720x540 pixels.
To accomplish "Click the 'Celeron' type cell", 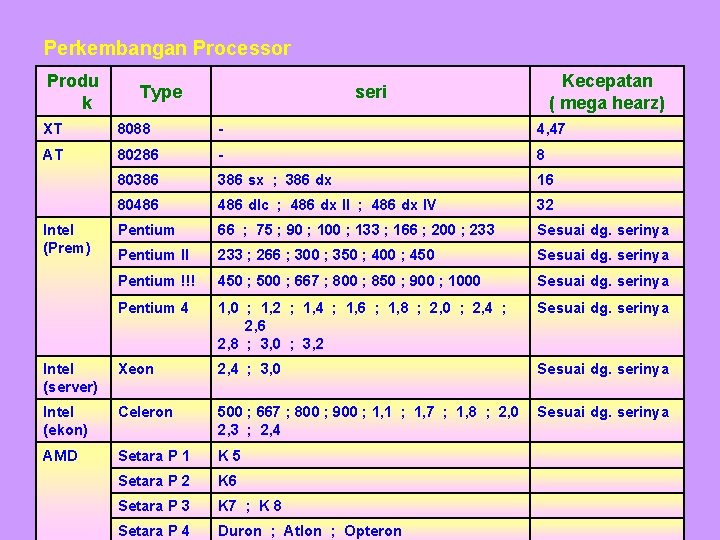I will 161,421.
